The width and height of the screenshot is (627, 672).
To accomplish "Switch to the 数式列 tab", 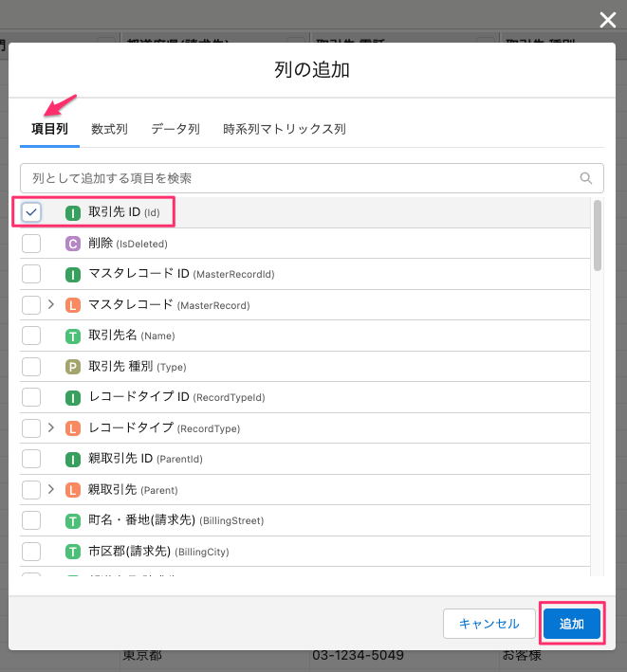I will pos(109,129).
